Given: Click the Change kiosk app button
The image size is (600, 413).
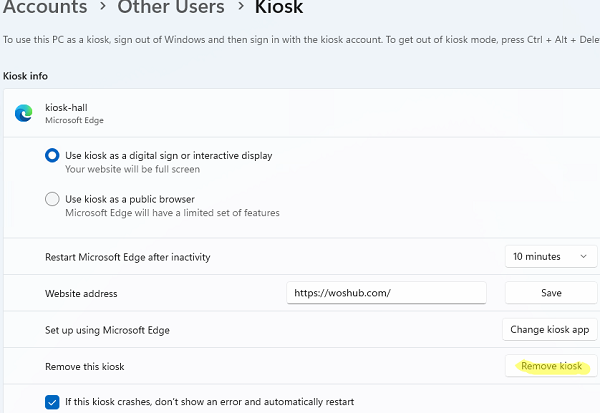Looking at the screenshot, I should point(550,329).
